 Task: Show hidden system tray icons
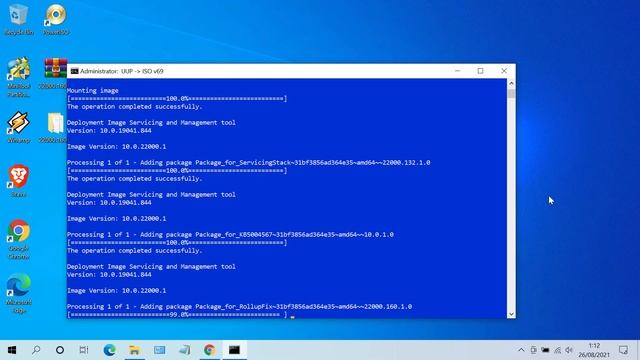(521, 350)
